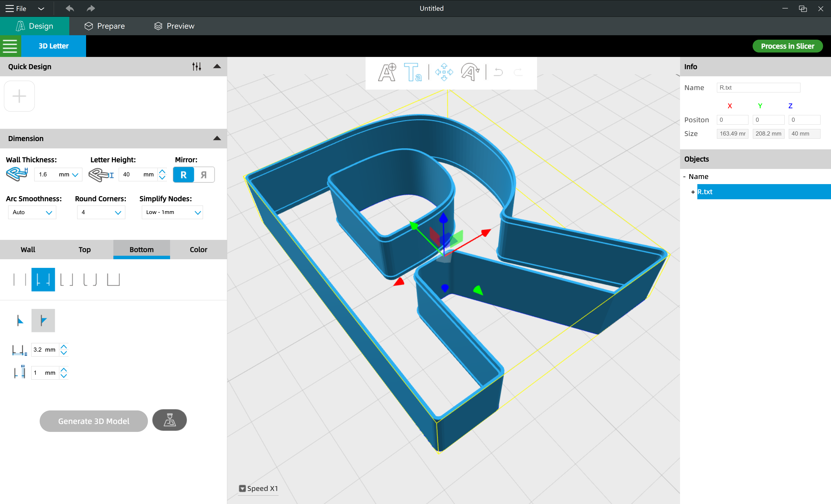
Task: Open the Round Corners dropdown
Action: click(x=101, y=213)
